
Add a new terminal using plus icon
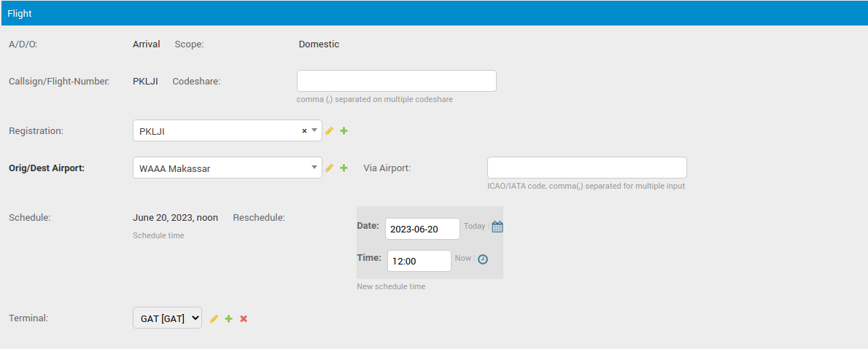coord(228,318)
